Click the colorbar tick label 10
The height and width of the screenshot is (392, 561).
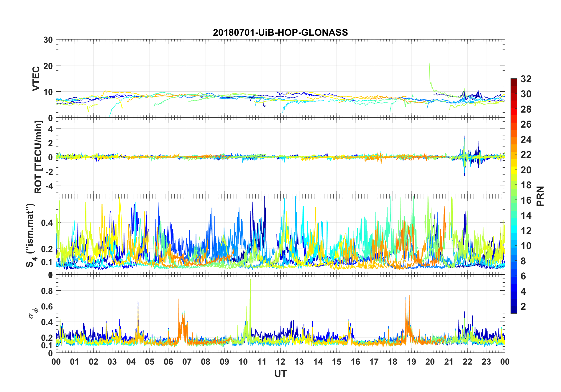point(526,246)
